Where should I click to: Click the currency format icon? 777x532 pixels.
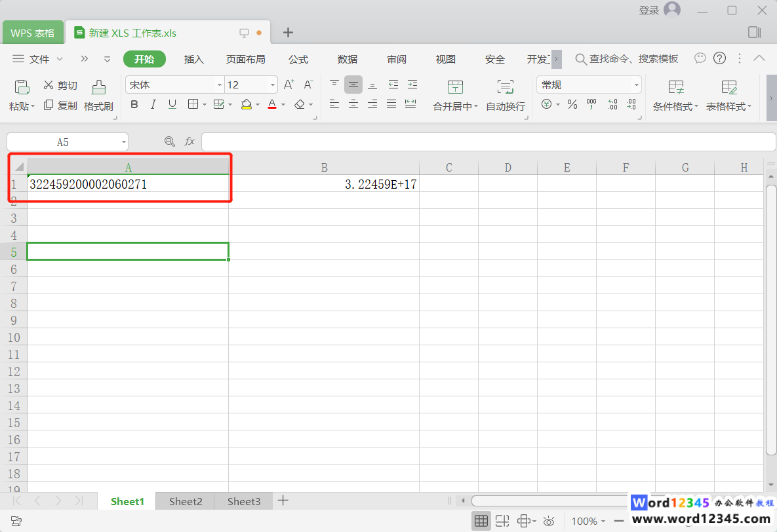pyautogui.click(x=546, y=104)
